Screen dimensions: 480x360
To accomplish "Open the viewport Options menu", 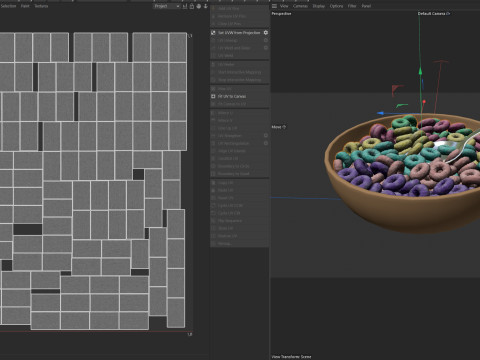I will tap(336, 6).
